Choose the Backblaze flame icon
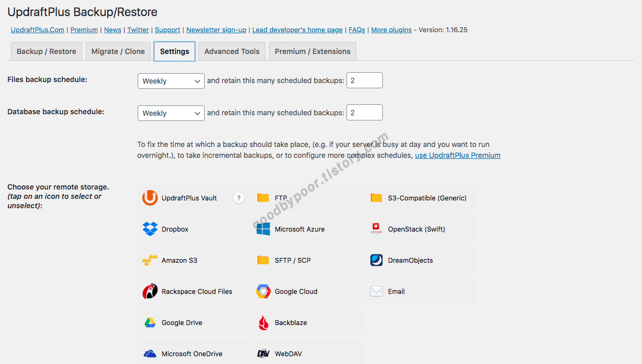The width and height of the screenshot is (642, 364). (x=263, y=322)
